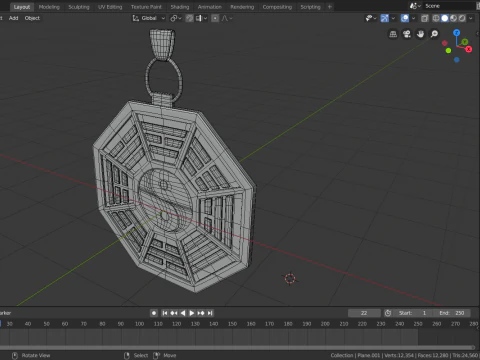Viewport: 480px width, 360px height.
Task: Open the Animation workspace tab
Action: coord(209,7)
